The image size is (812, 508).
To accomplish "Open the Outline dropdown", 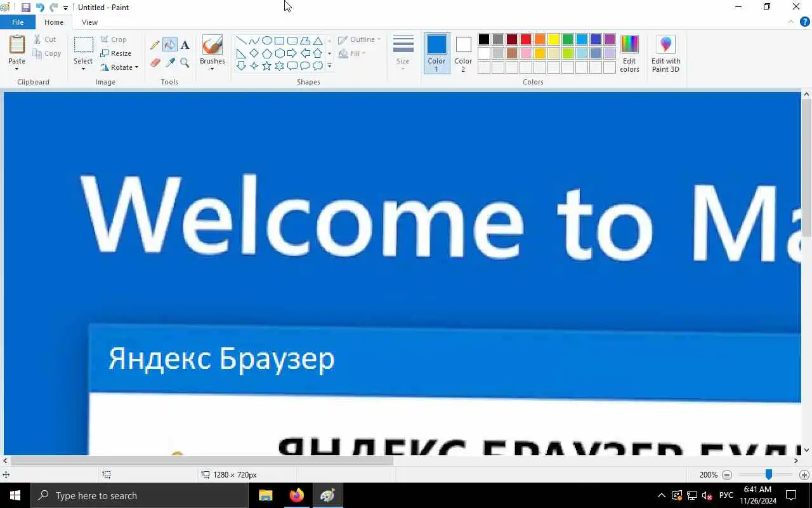I will [x=360, y=39].
